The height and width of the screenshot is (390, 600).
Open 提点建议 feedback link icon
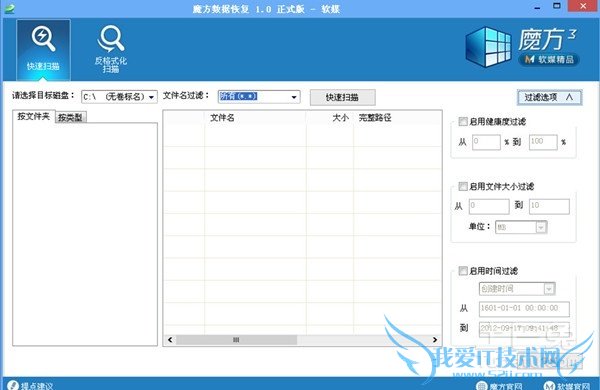[x=13, y=385]
